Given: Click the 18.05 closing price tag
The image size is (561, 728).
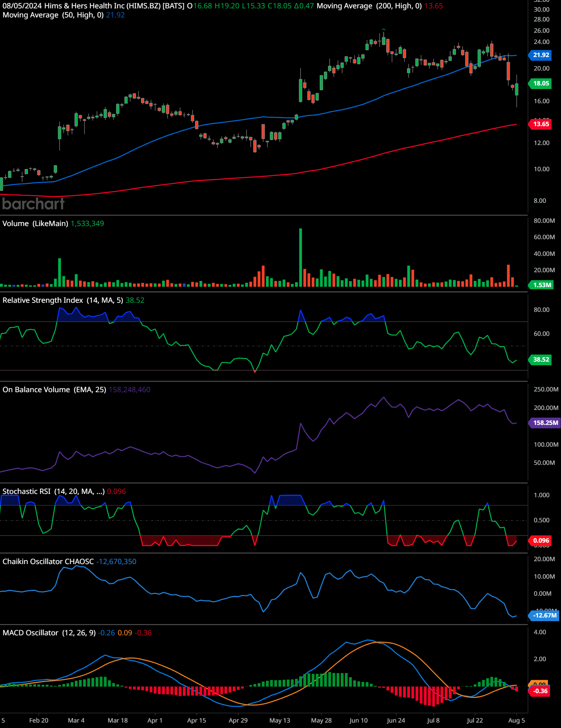Looking at the screenshot, I should click(x=540, y=84).
